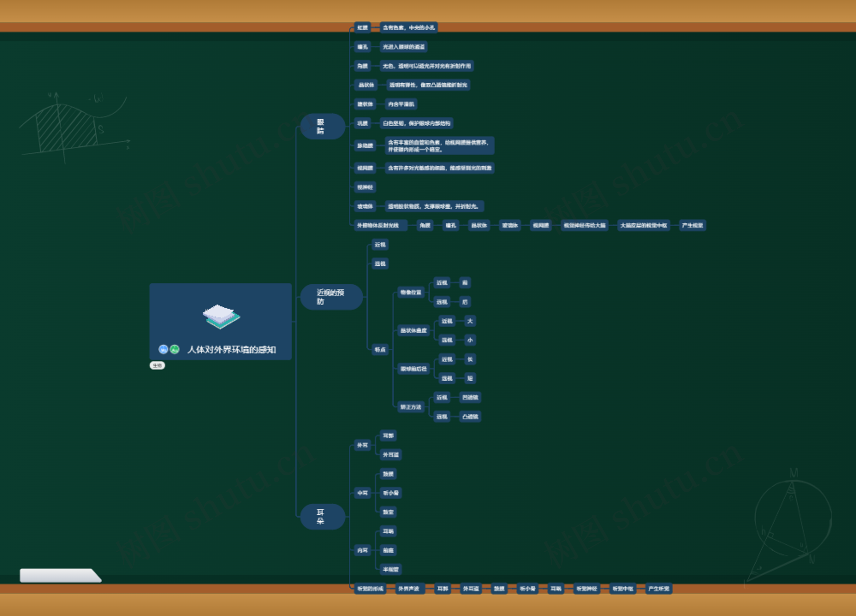The width and height of the screenshot is (856, 616).
Task: Select the 特点 node
Action: tap(380, 349)
